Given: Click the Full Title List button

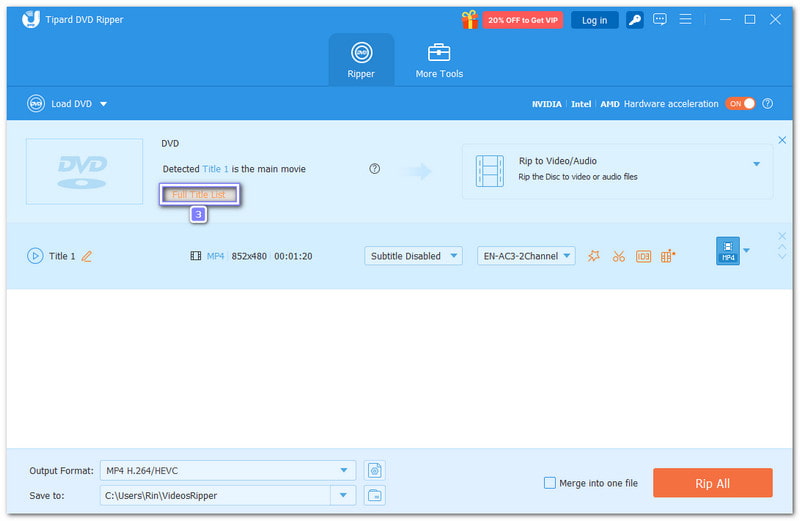Looking at the screenshot, I should point(200,194).
